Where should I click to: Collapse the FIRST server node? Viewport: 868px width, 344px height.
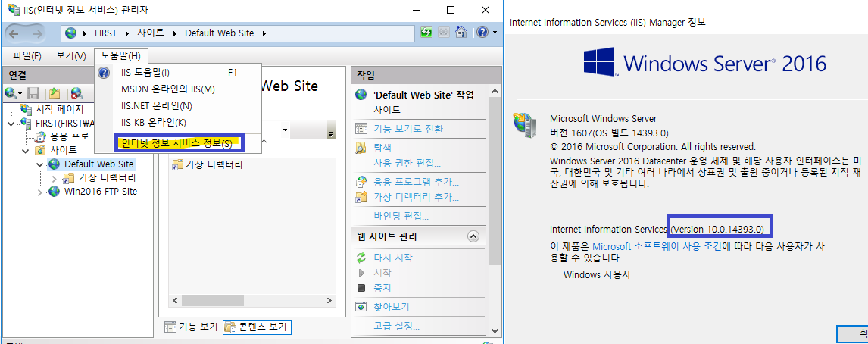click(x=11, y=123)
